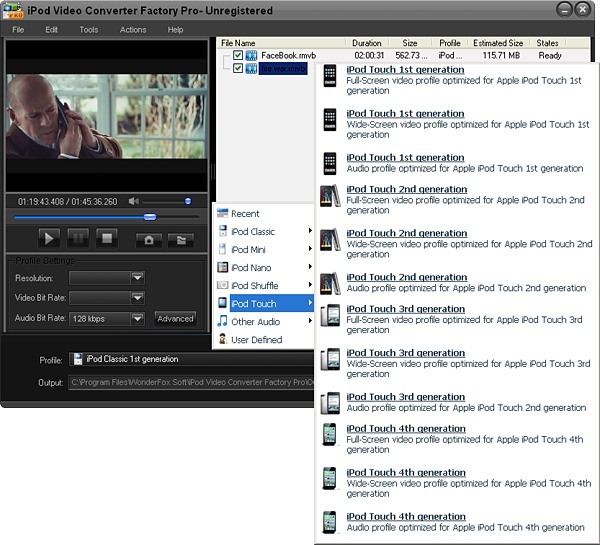Click icon of 4th generation Audio profile

pyautogui.click(x=329, y=522)
